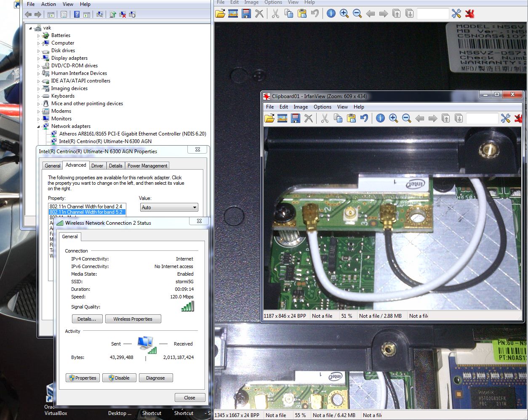This screenshot has width=528, height=420.
Task: Click the Details... button in connection status
Action: [x=87, y=319]
